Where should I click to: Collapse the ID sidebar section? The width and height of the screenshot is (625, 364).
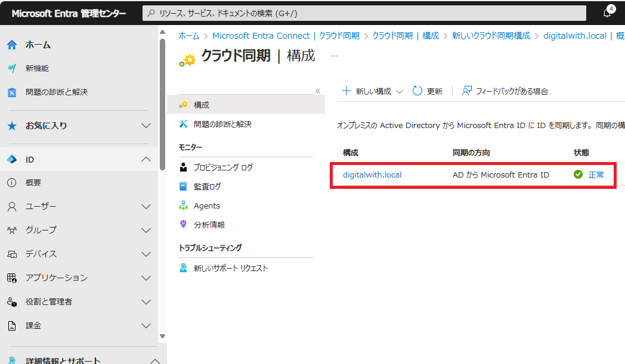(x=146, y=158)
